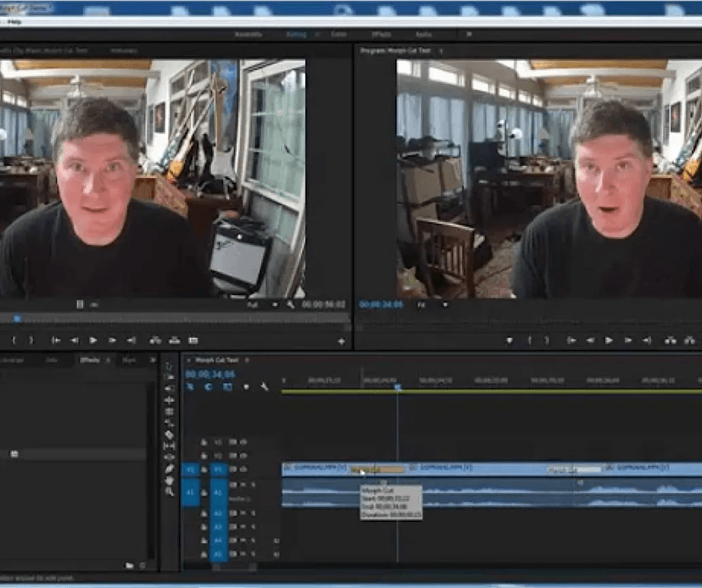
Task: Select the Pen tool in the tools panel
Action: click(170, 469)
